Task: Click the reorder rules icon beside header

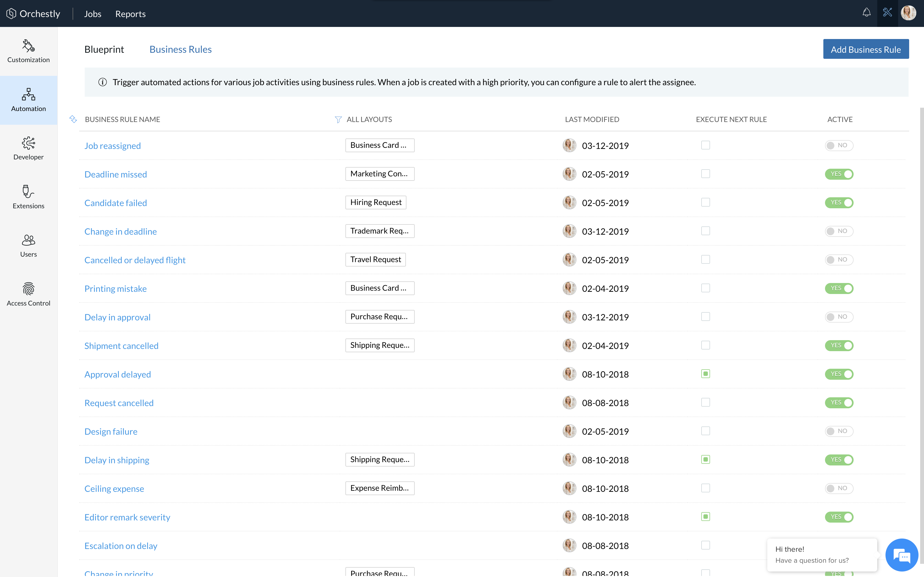Action: click(73, 120)
